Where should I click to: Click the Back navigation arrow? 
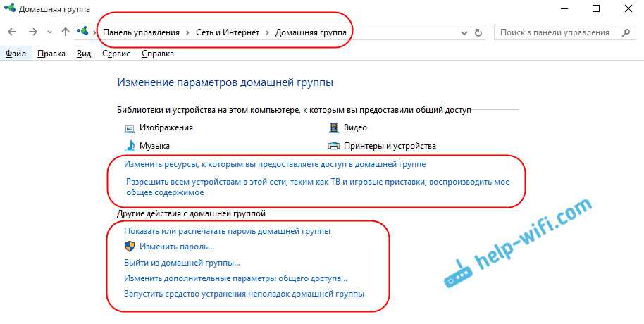pos(13,32)
